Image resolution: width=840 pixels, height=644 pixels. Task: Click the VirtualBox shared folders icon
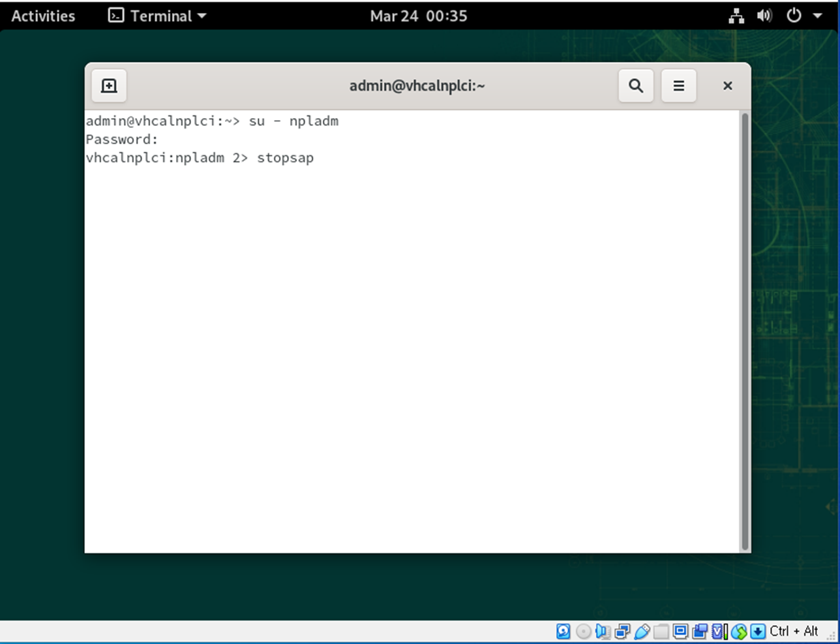(x=661, y=631)
